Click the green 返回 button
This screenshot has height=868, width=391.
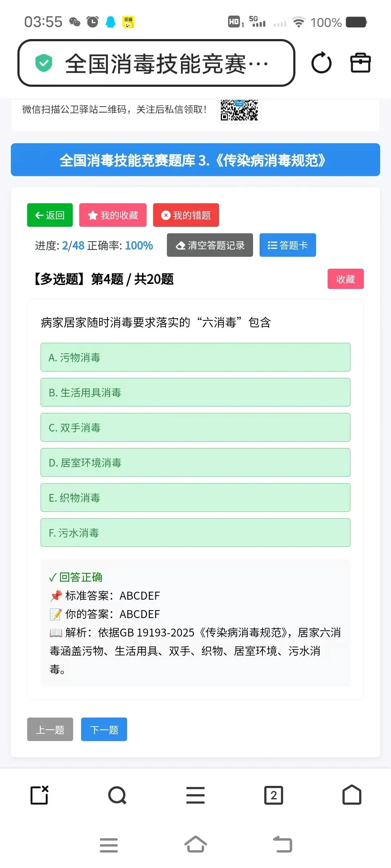(50, 215)
